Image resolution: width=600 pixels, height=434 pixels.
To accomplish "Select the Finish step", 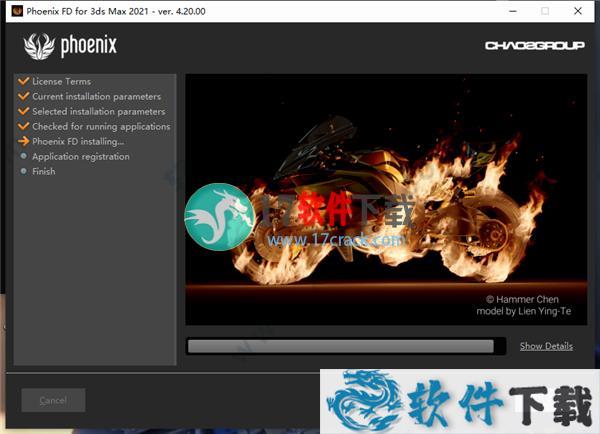I will [44, 171].
